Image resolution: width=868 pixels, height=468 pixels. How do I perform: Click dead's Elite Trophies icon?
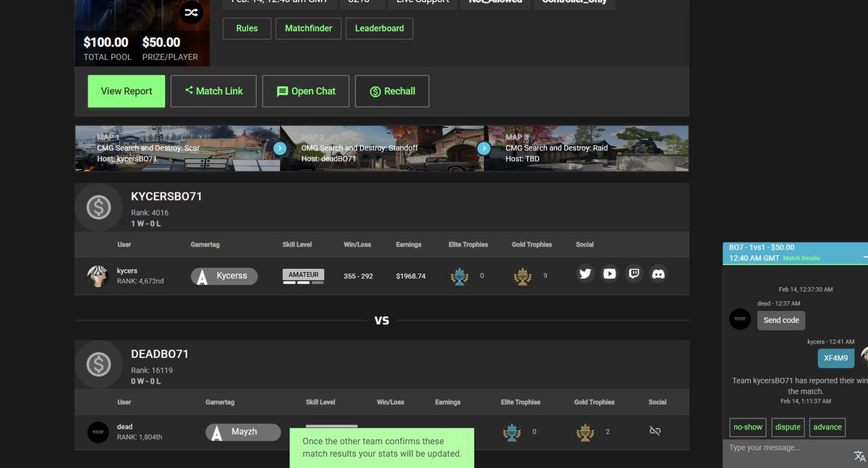(x=511, y=432)
